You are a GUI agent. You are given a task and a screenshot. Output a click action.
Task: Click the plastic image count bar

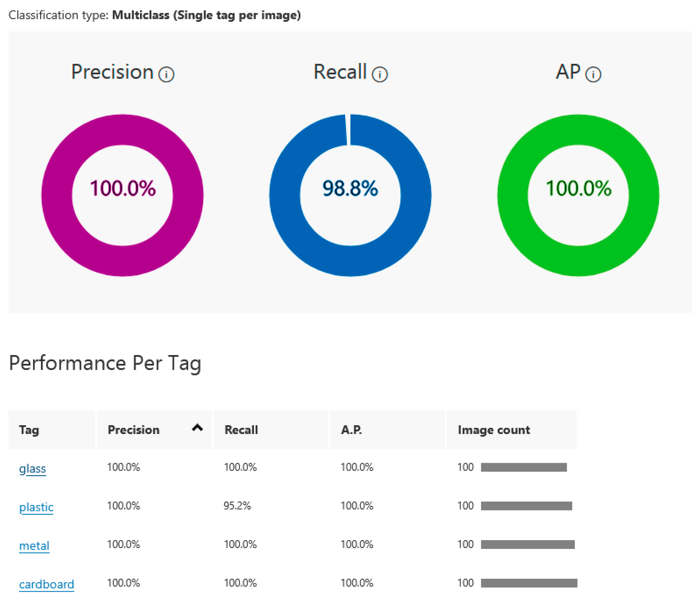coord(526,506)
